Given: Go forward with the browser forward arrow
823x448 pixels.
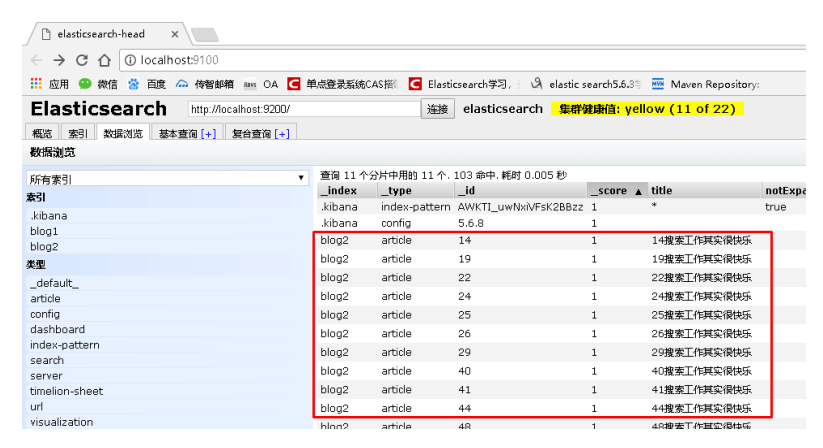Looking at the screenshot, I should (x=59, y=60).
